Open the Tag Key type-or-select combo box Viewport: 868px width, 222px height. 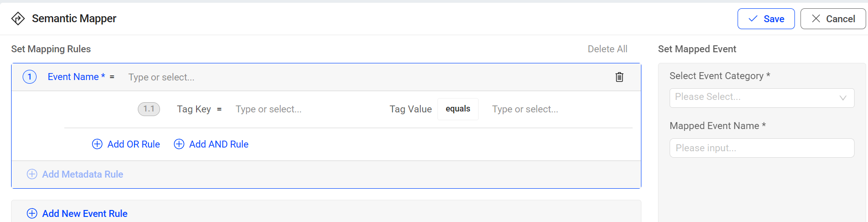pyautogui.click(x=305, y=109)
